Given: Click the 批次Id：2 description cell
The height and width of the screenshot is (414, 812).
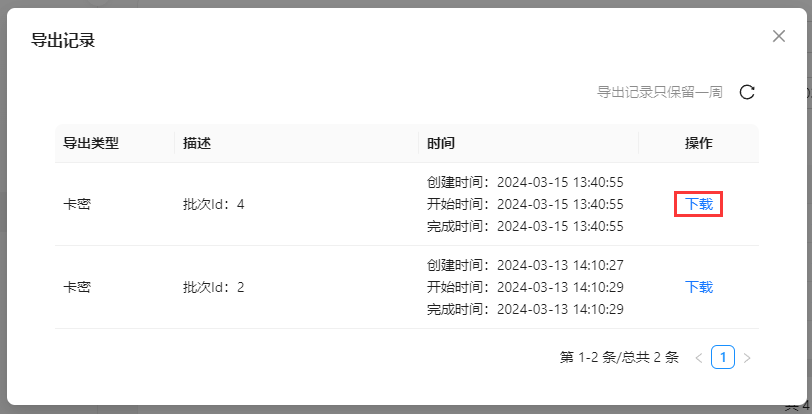Looking at the screenshot, I should click(213, 287).
